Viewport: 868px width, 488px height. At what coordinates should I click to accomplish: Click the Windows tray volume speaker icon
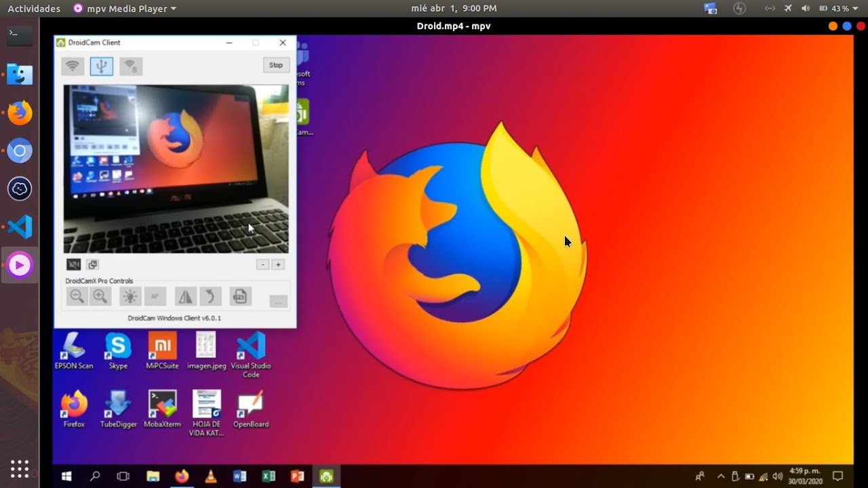777,476
